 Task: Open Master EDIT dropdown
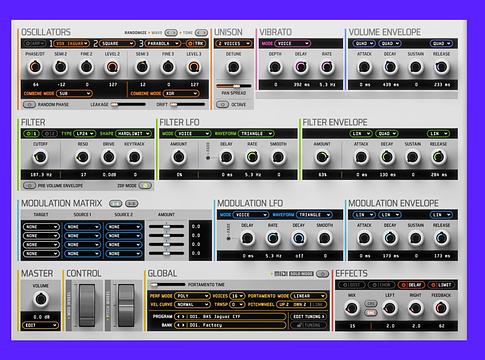[40, 325]
